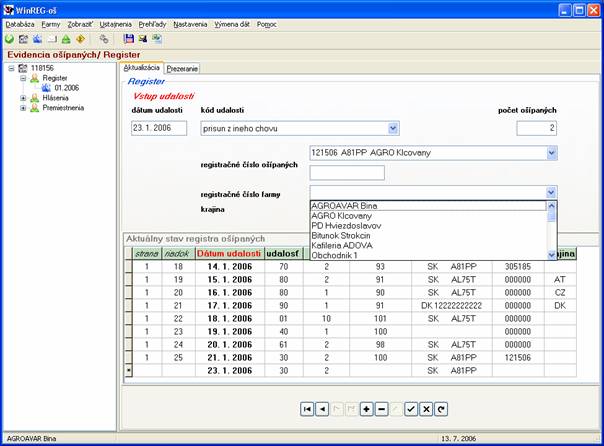Open registračné číslo ošípaných dropdown arrow
Viewport: 604px width, 446px height.
551,153
